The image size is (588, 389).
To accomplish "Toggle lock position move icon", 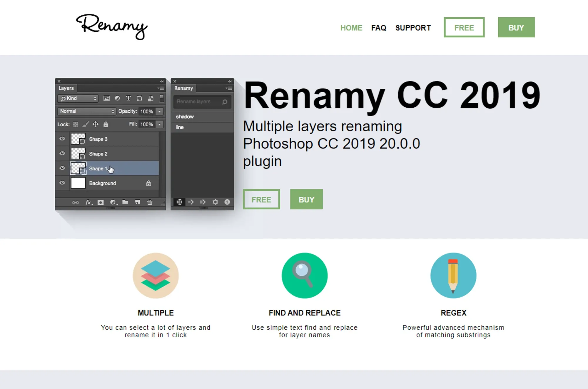I will pos(96,124).
